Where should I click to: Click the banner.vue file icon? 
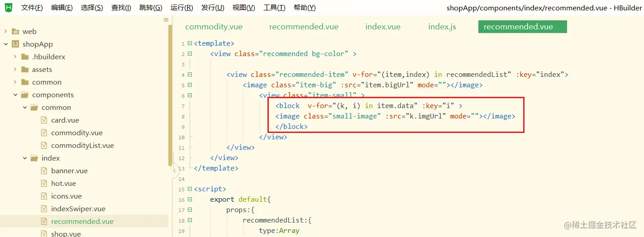coord(44,171)
